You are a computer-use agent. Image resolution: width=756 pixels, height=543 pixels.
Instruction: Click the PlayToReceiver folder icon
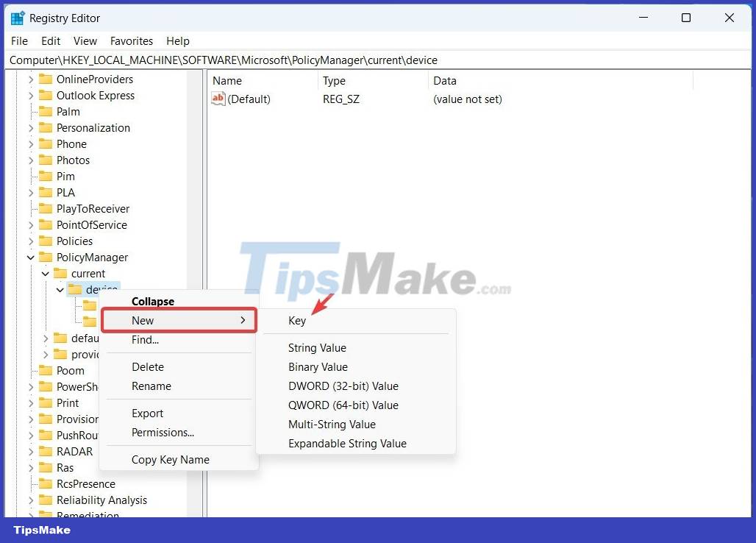46,209
